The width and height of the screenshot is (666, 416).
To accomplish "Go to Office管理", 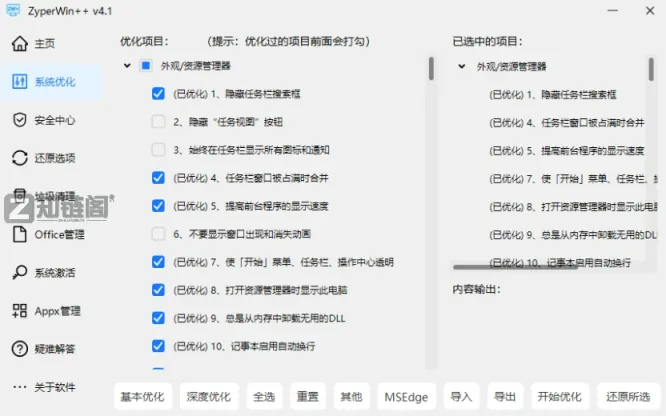I will pyautogui.click(x=59, y=235).
